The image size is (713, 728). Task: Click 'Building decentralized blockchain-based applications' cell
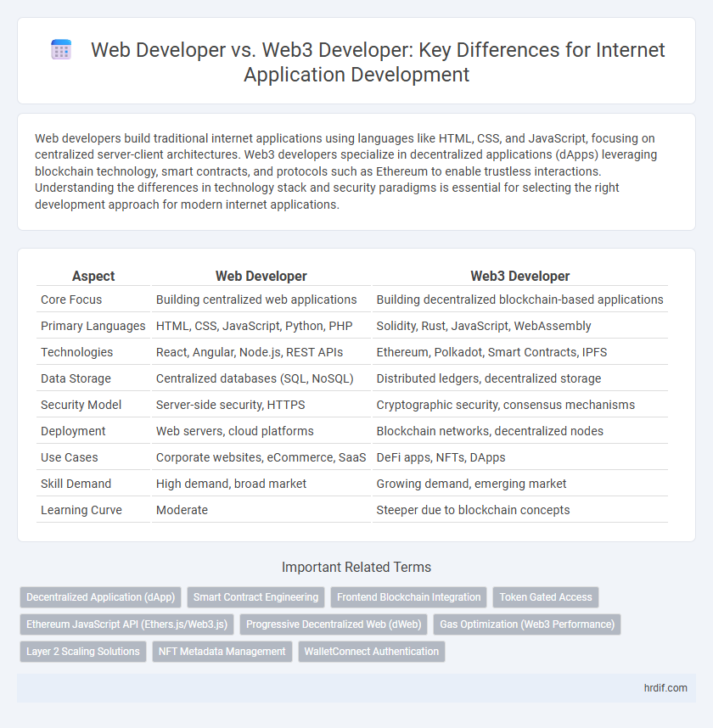click(519, 300)
